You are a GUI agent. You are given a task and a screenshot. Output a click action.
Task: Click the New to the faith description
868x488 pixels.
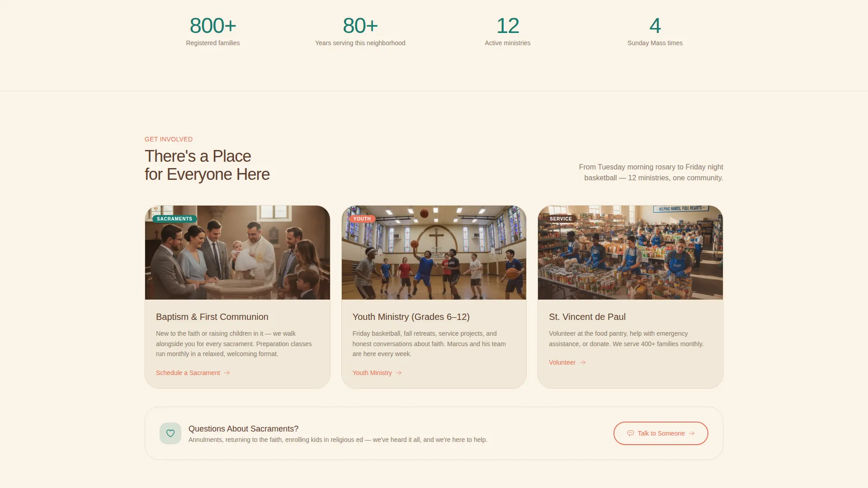tap(234, 343)
